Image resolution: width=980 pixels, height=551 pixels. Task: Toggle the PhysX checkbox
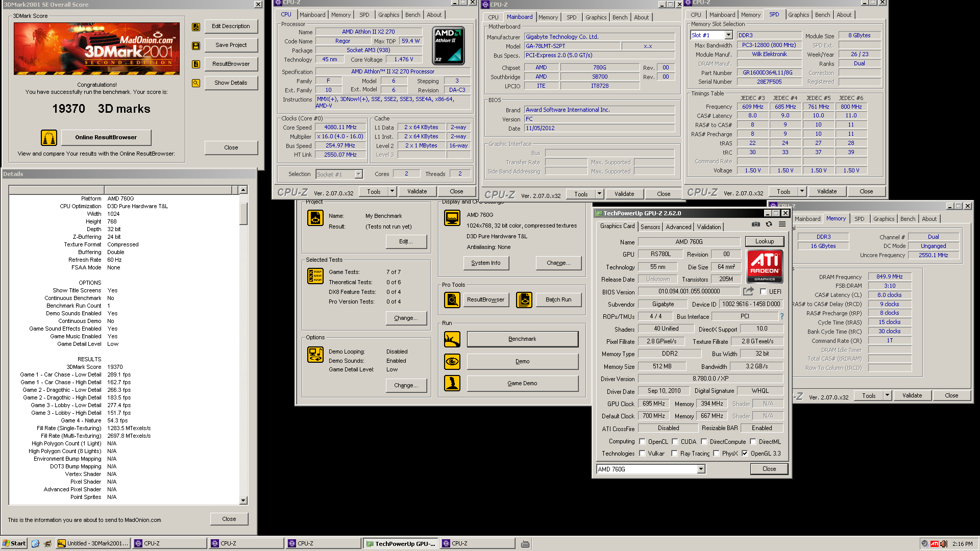pyautogui.click(x=716, y=454)
